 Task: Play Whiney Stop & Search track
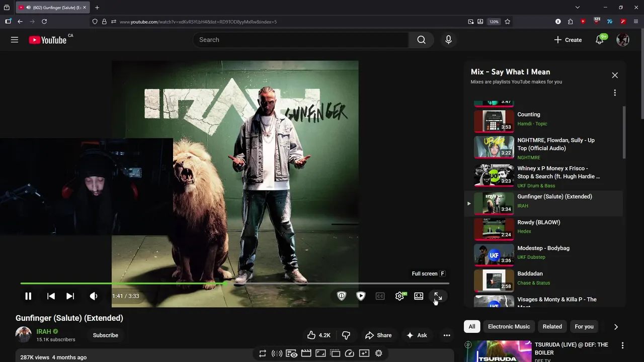click(x=543, y=176)
